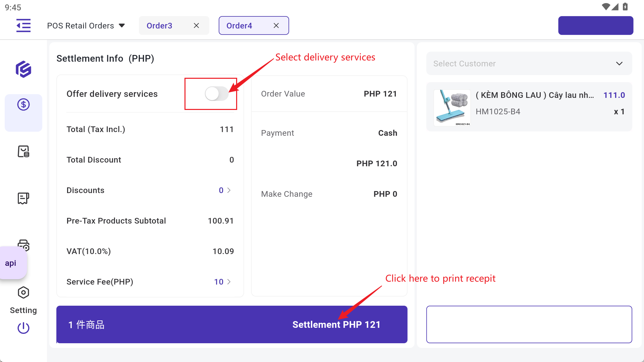Switch to the Order4 tab

pos(239,26)
